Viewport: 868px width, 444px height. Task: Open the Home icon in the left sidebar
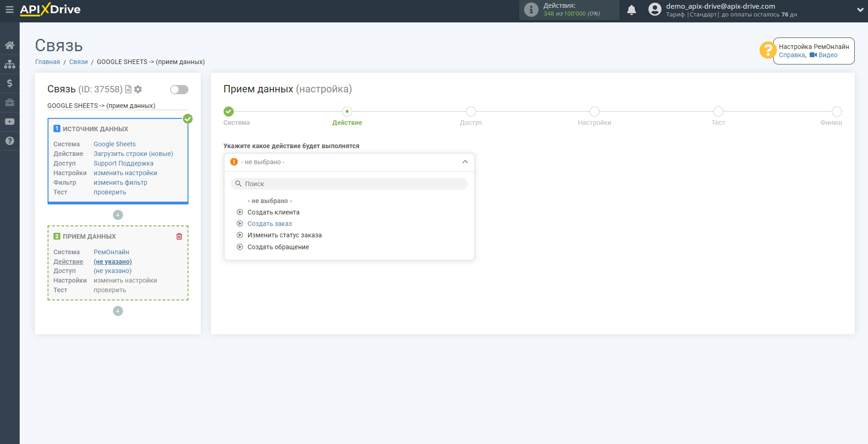[10, 45]
